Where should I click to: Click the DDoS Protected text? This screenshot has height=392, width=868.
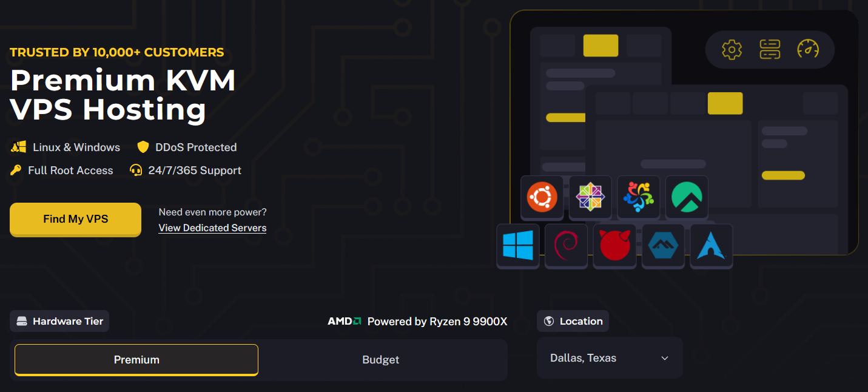(x=196, y=147)
